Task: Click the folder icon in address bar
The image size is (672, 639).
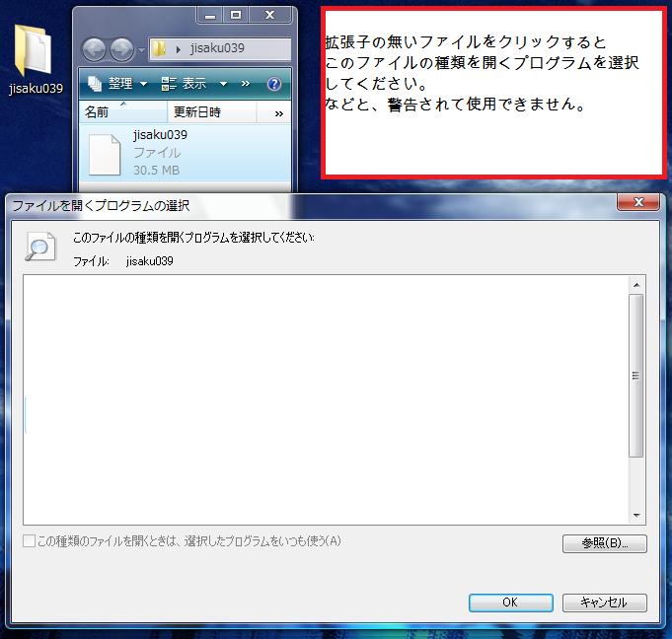Action: 159,49
